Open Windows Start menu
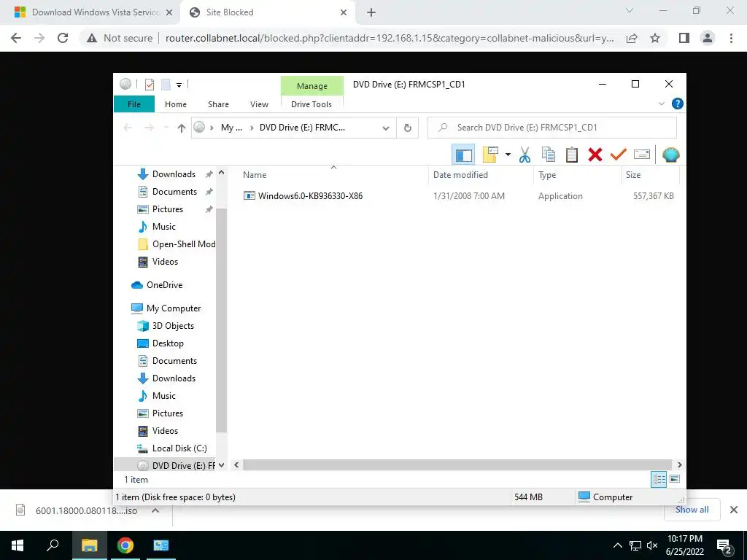 (18, 545)
